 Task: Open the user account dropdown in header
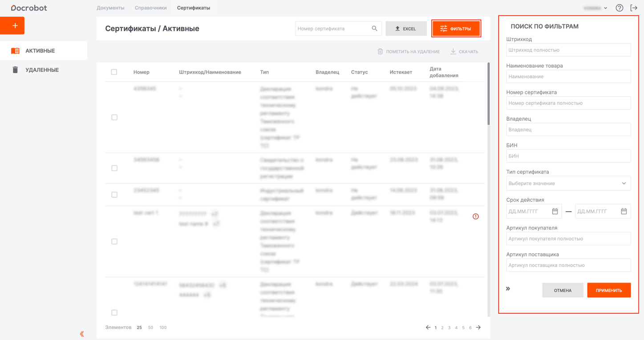pyautogui.click(x=595, y=8)
